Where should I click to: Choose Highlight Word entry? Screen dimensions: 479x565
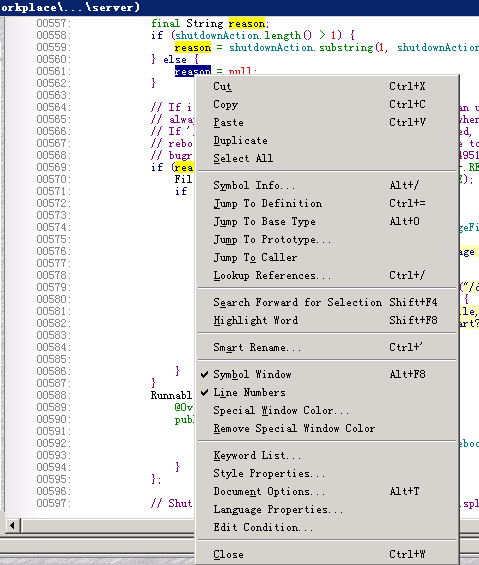point(327,321)
